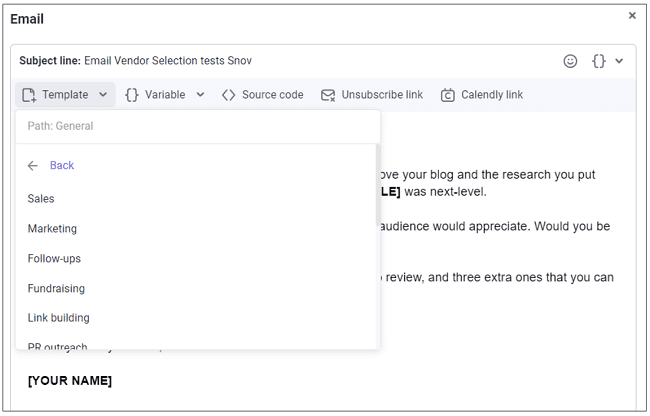Image resolution: width=650 pixels, height=416 pixels.
Task: Click the Source code brackets icon
Action: pos(229,95)
